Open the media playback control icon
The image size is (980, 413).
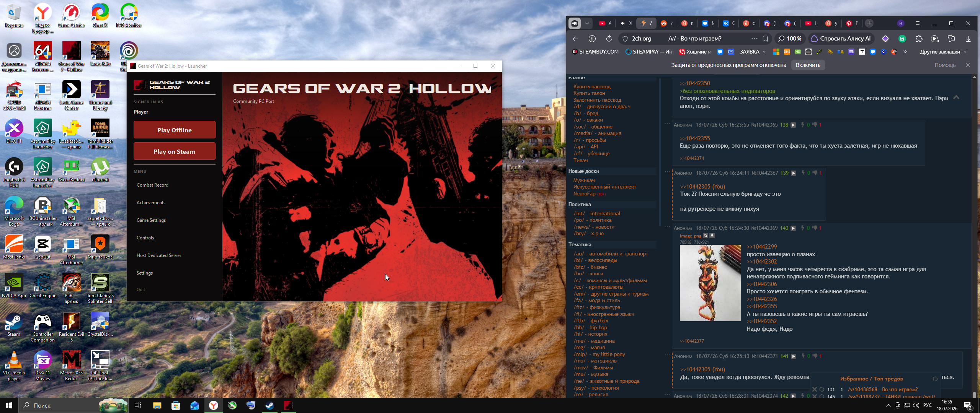pyautogui.click(x=935, y=39)
